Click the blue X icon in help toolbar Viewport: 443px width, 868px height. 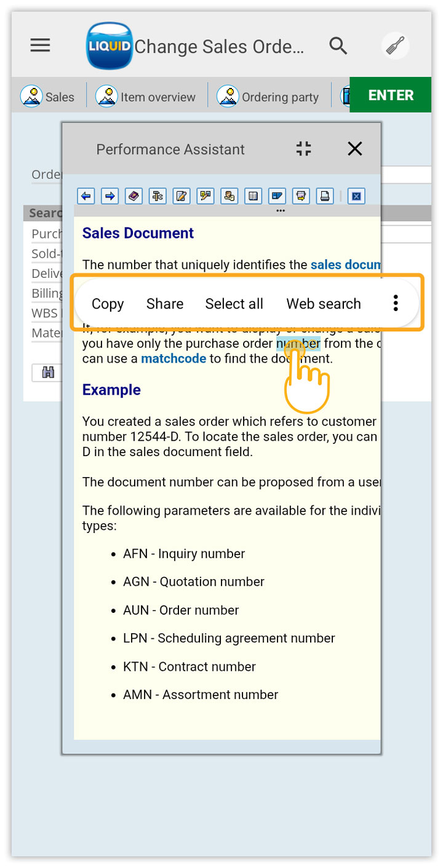tap(356, 196)
